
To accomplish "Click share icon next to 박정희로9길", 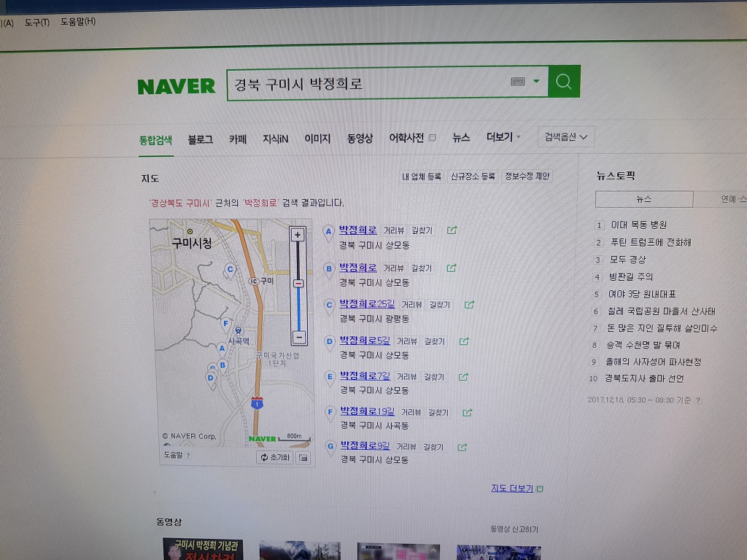I will (x=462, y=447).
